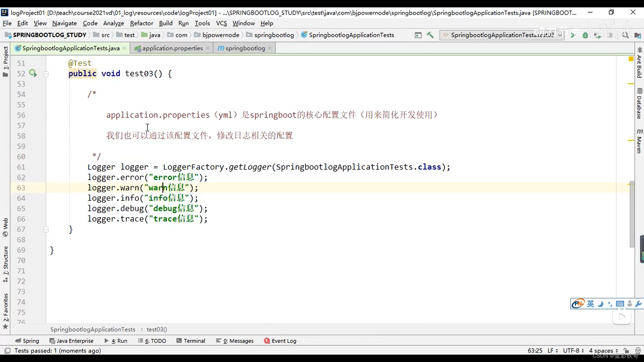Toggle the 英 input language indicator
The width and height of the screenshot is (644, 362).
pyautogui.click(x=590, y=304)
